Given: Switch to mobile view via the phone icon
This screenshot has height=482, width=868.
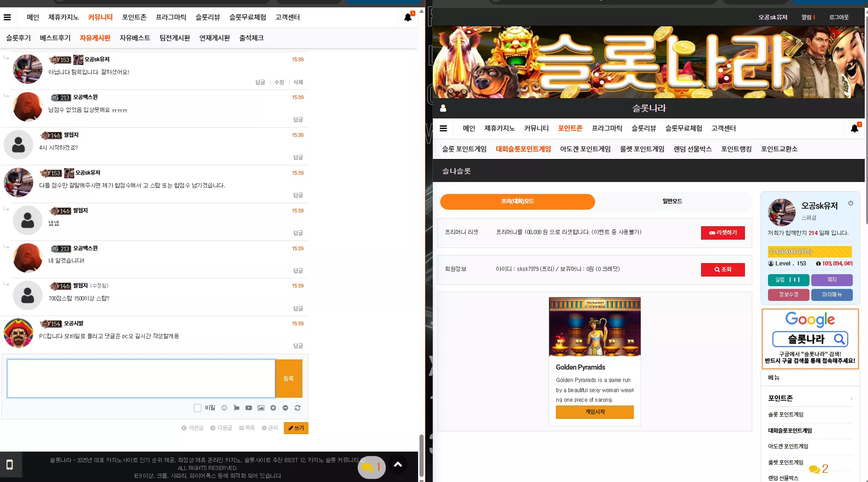Looking at the screenshot, I should tap(9, 464).
